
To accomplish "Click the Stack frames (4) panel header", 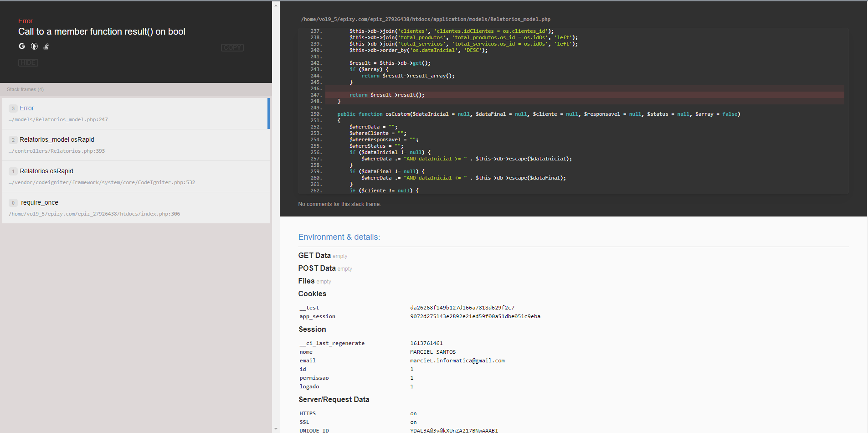I will click(x=25, y=89).
